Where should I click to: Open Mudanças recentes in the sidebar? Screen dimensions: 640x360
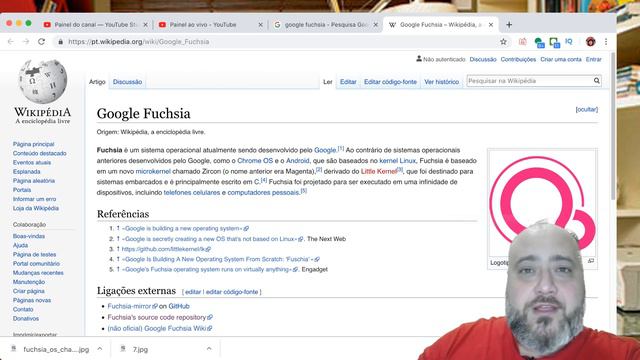pyautogui.click(x=38, y=273)
